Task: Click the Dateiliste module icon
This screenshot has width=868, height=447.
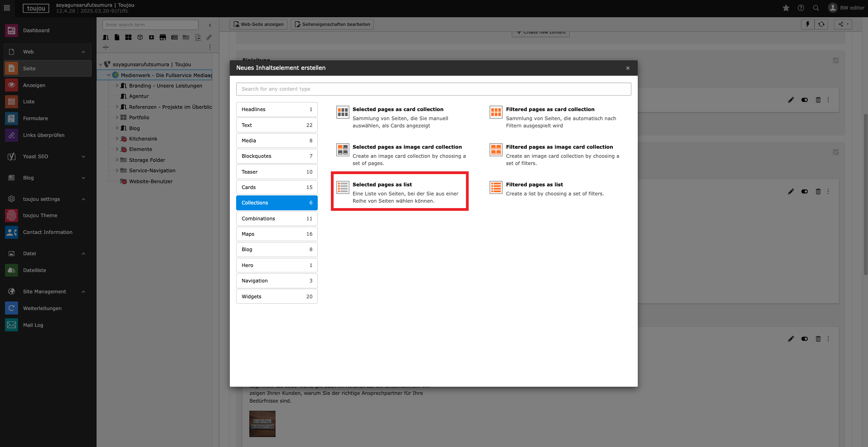Action: coord(11,270)
